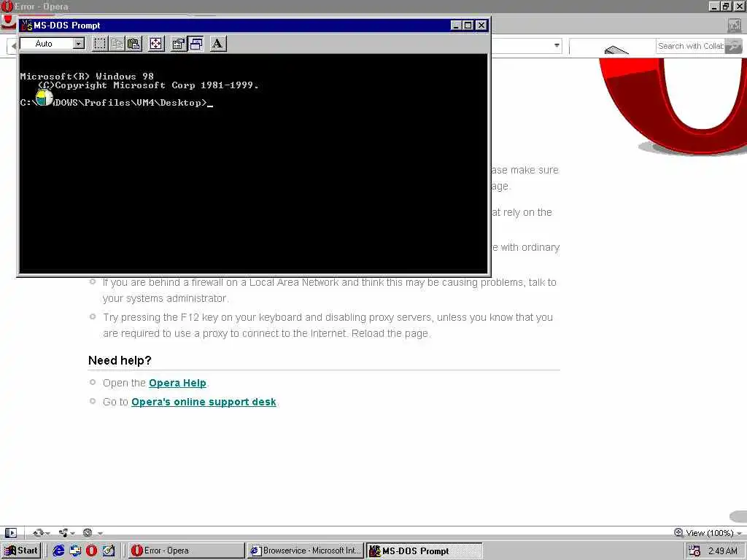Viewport: 747px width, 560px height.
Task: Click the speed dial scroll thumb on right edge
Action: (x=738, y=516)
